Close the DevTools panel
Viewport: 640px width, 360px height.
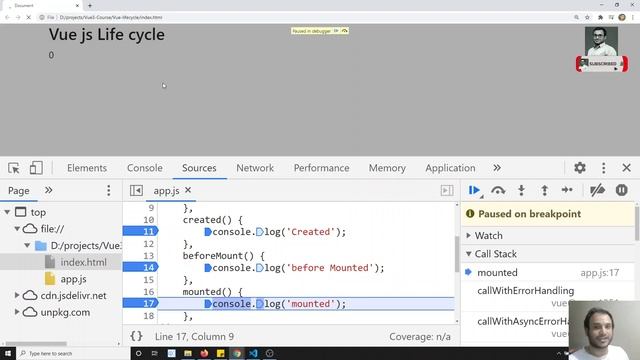[627, 168]
